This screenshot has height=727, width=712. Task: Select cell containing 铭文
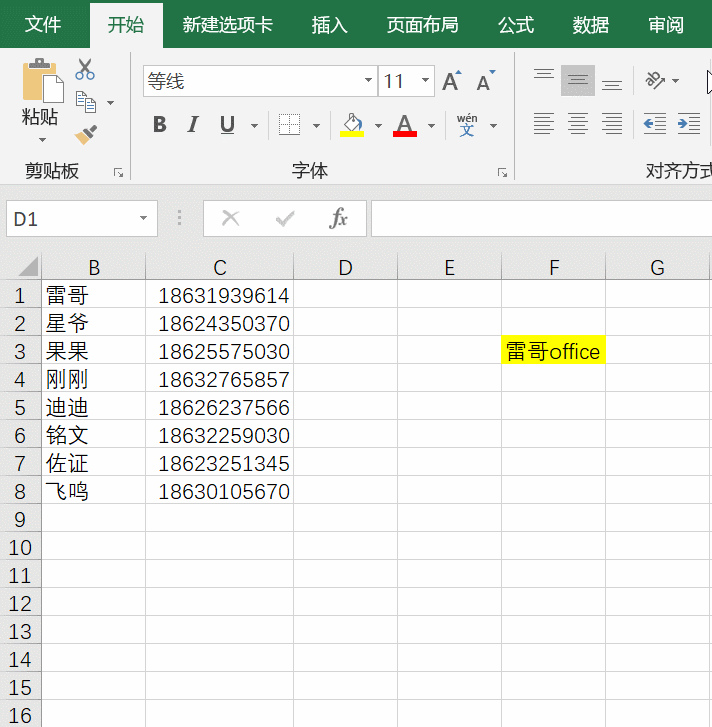point(94,434)
